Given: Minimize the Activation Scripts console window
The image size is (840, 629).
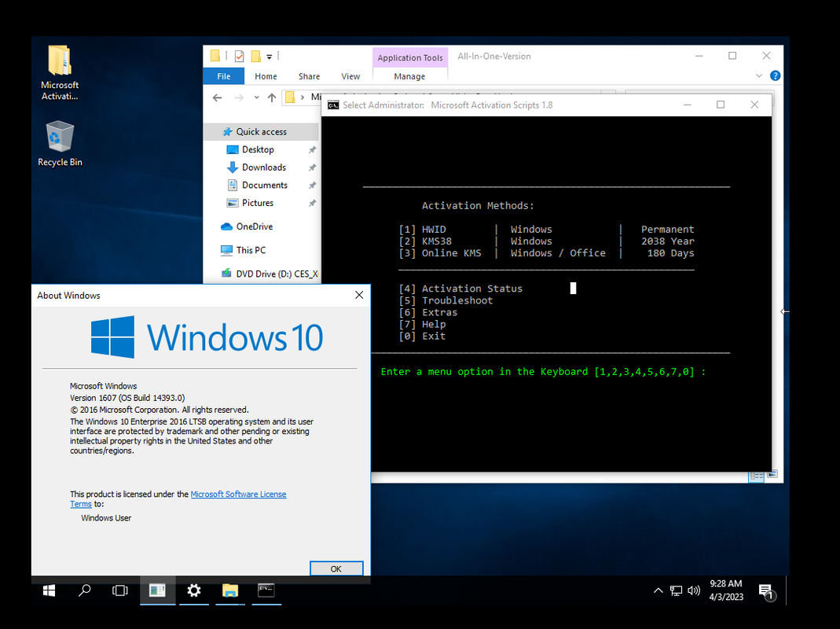Looking at the screenshot, I should (687, 105).
